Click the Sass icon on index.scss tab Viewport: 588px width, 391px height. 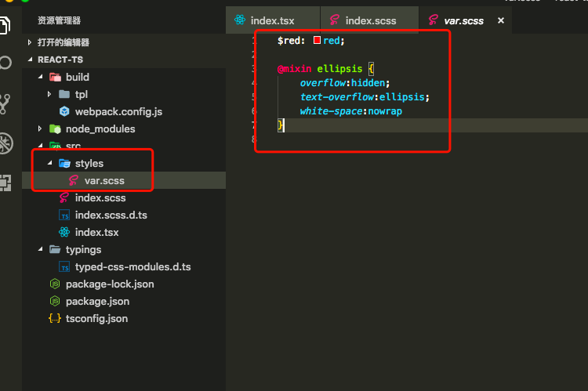(335, 20)
